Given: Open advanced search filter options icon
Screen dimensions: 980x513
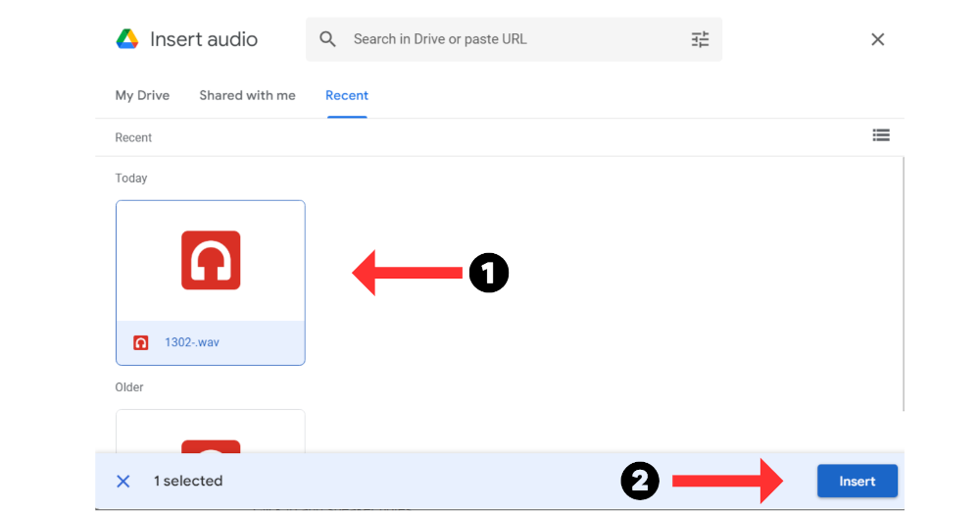Looking at the screenshot, I should click(x=700, y=39).
